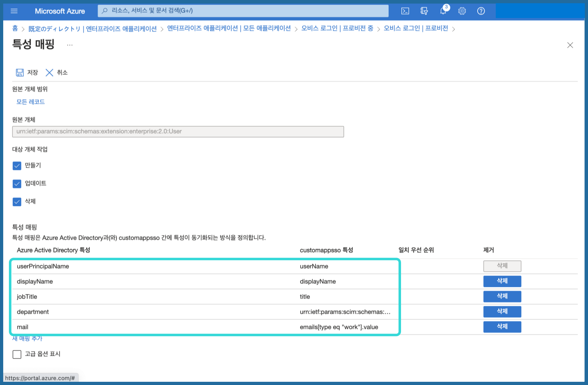Click the 일치 우선 순위 column header
This screenshot has height=385, width=588.
click(x=416, y=250)
